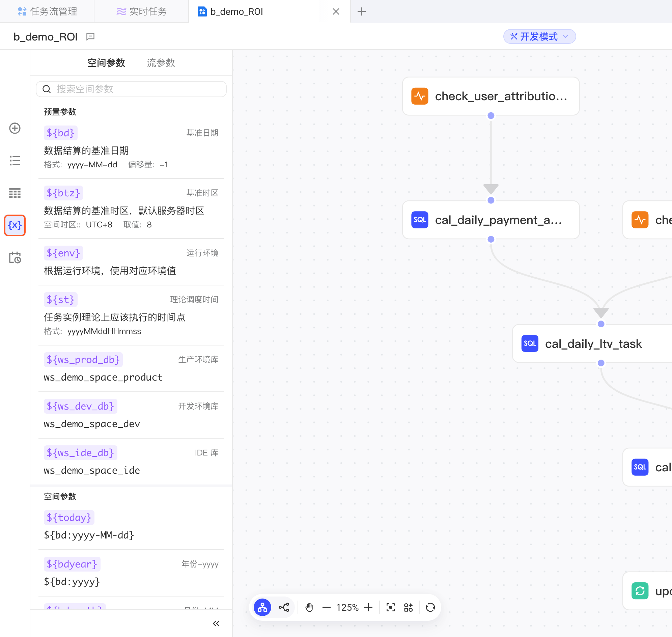
Task: Select the hierarchical layout toolbar button
Action: (262, 607)
